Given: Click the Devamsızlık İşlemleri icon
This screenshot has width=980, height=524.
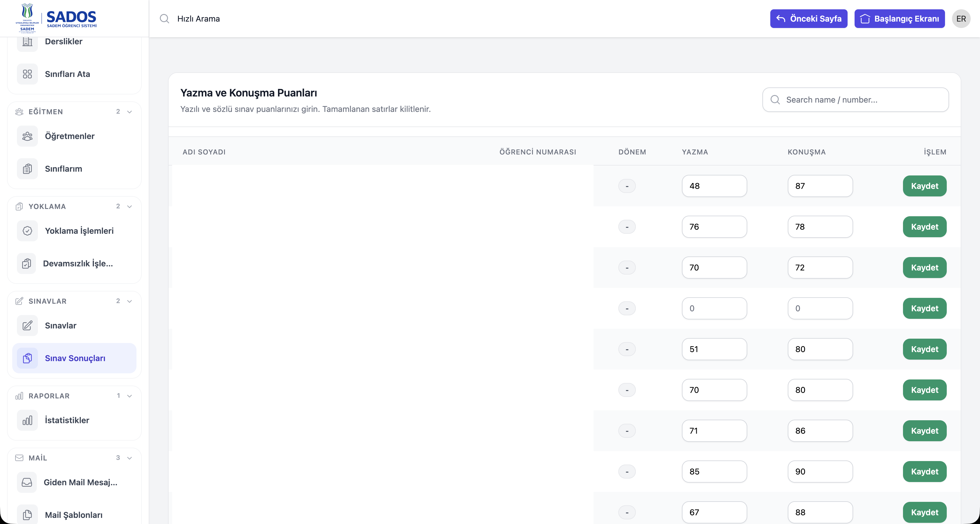Looking at the screenshot, I should (x=27, y=263).
